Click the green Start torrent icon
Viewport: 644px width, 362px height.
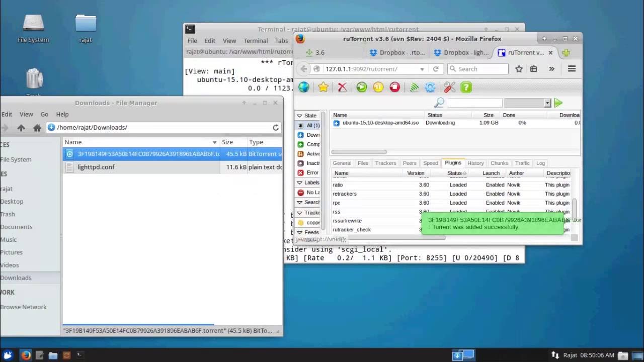[x=361, y=87]
